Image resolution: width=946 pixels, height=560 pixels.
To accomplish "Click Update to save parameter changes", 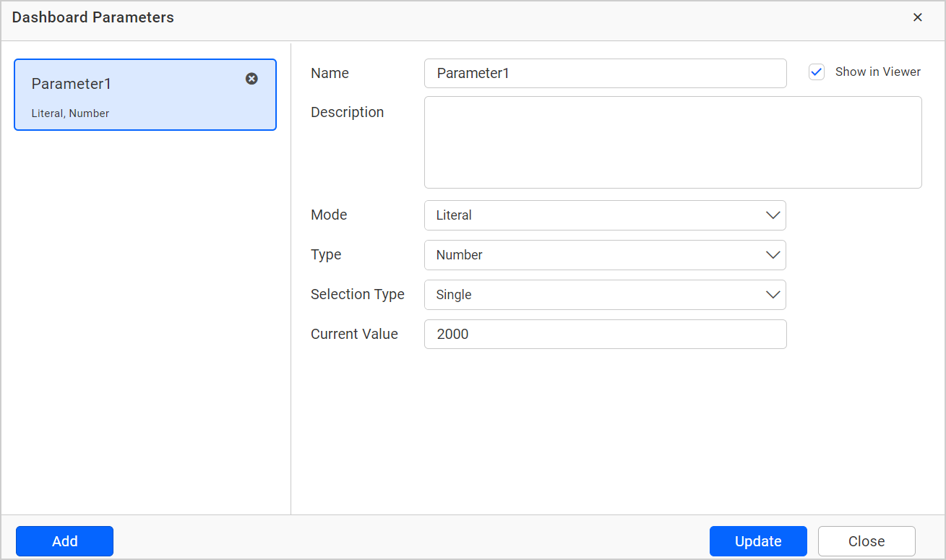I will point(757,540).
